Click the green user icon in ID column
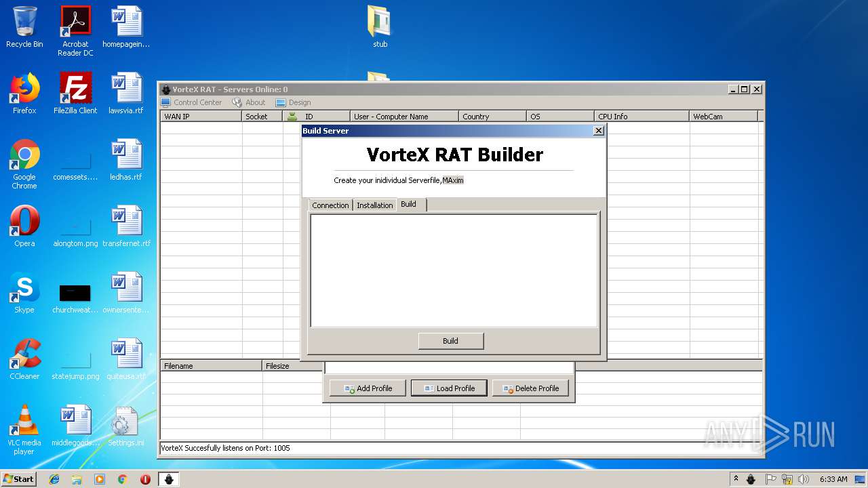 point(292,117)
